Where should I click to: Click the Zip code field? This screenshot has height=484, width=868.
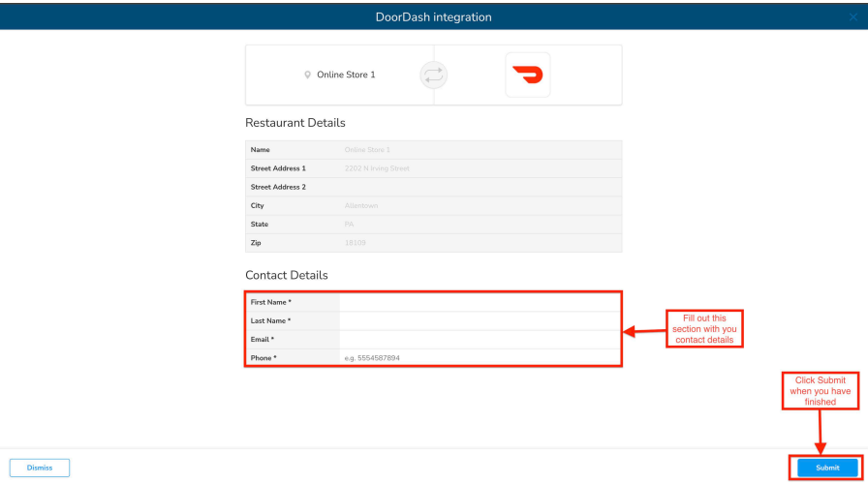tap(479, 242)
